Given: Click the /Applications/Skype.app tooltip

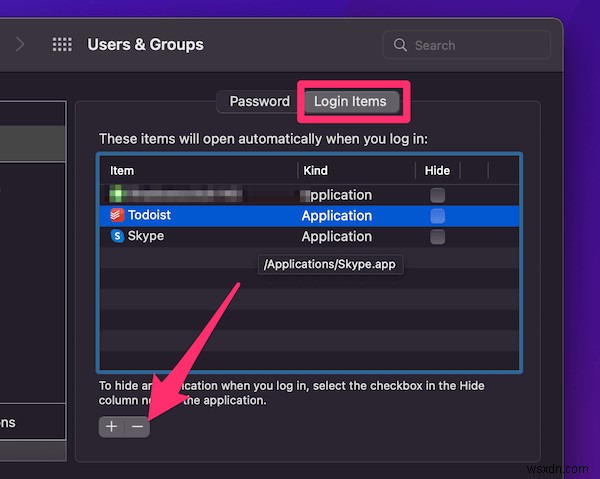Looking at the screenshot, I should [x=330, y=265].
